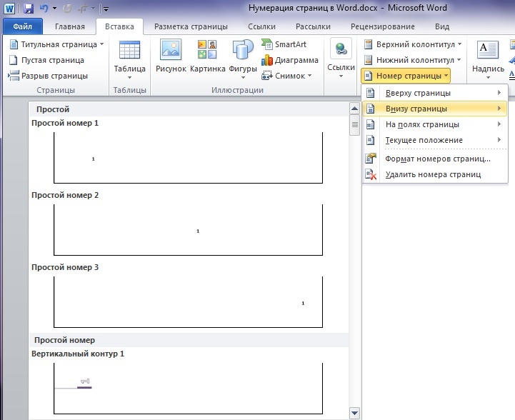
Task: Select the Простой номер 3 thumbnail
Action: (x=188, y=302)
